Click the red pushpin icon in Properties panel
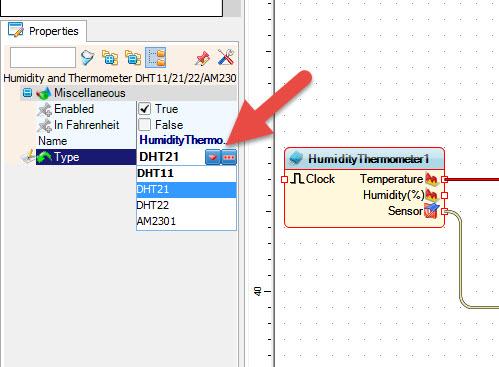 [x=202, y=58]
